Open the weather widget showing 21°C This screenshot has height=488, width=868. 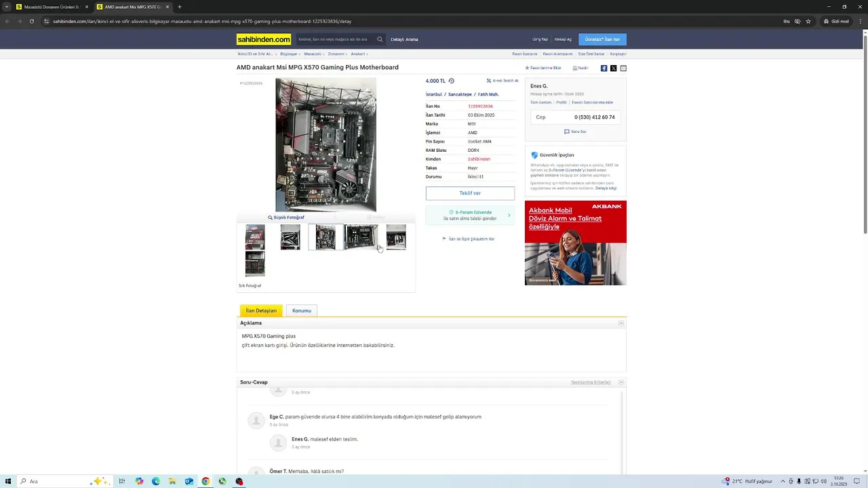[747, 481]
